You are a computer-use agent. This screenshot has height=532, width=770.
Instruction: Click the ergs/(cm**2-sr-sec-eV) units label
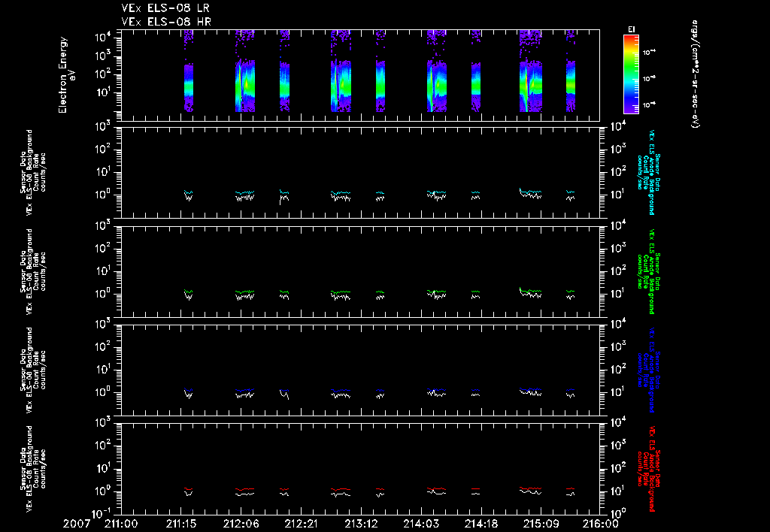[695, 74]
